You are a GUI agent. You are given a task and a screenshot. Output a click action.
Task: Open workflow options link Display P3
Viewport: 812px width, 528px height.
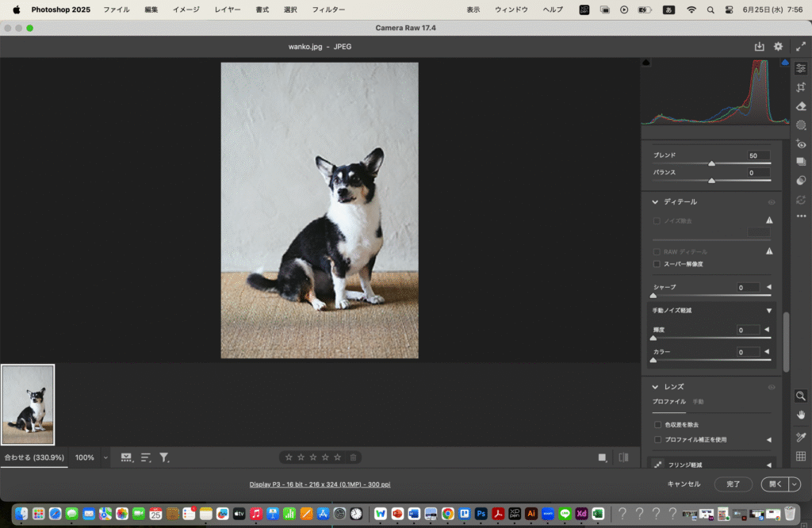pyautogui.click(x=320, y=484)
